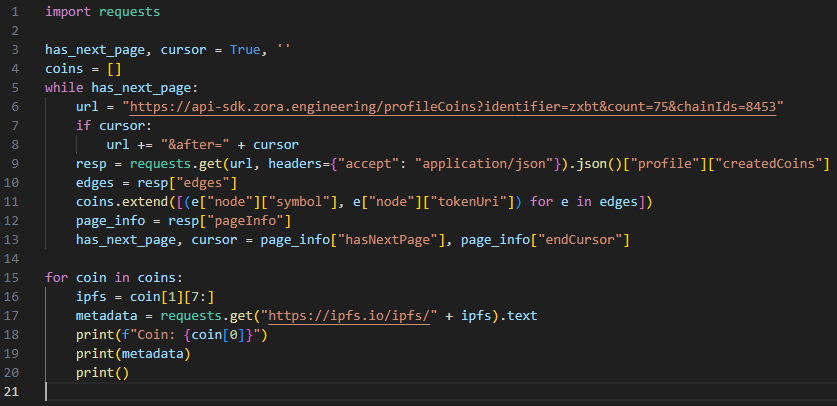Click the "hasNextPage" string on line 13

[x=388, y=240]
